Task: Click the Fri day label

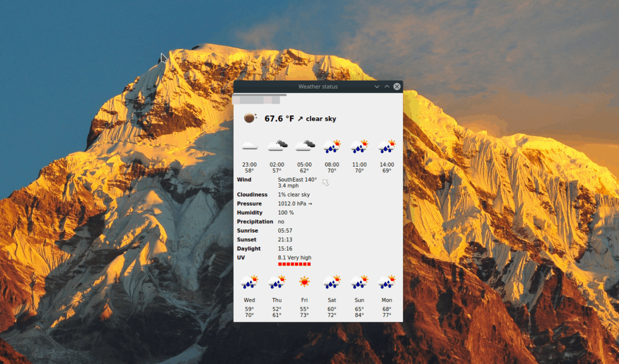Action: pyautogui.click(x=304, y=300)
